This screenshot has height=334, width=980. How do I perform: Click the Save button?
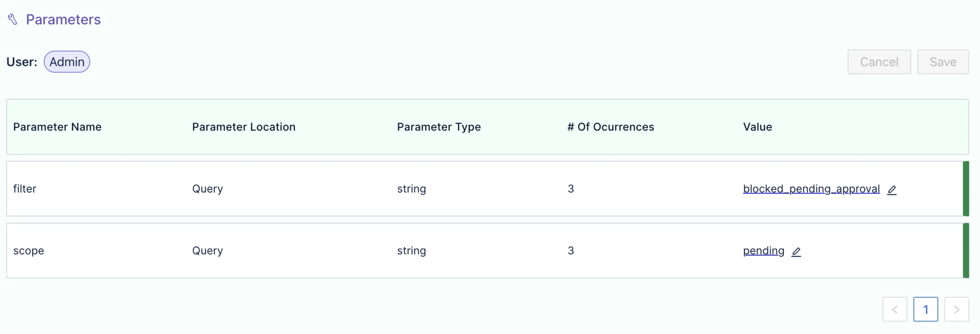[943, 62]
